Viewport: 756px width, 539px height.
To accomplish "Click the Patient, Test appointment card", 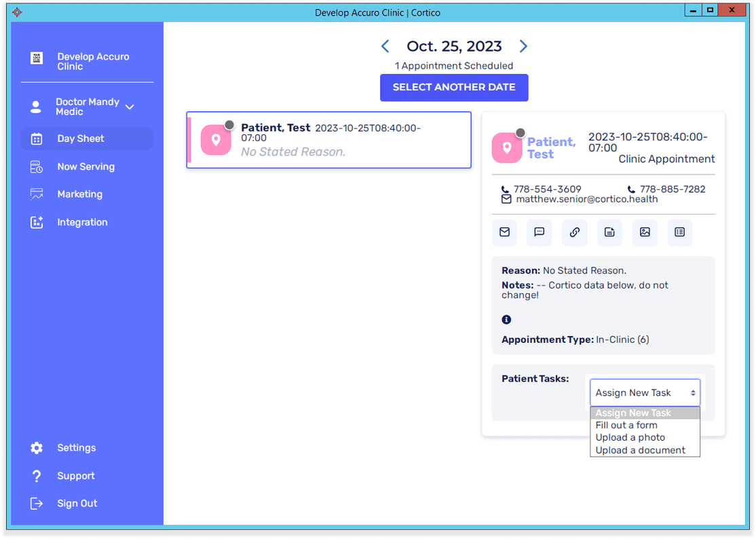I will tap(328, 140).
